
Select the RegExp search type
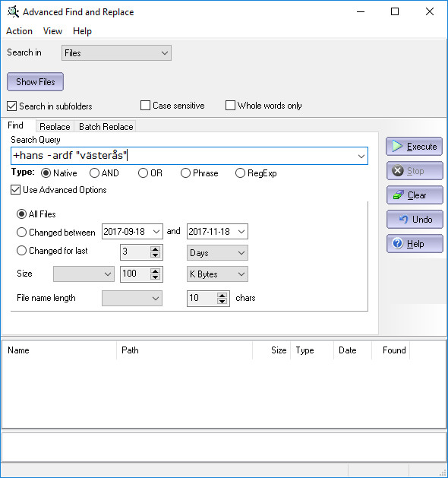(x=240, y=173)
